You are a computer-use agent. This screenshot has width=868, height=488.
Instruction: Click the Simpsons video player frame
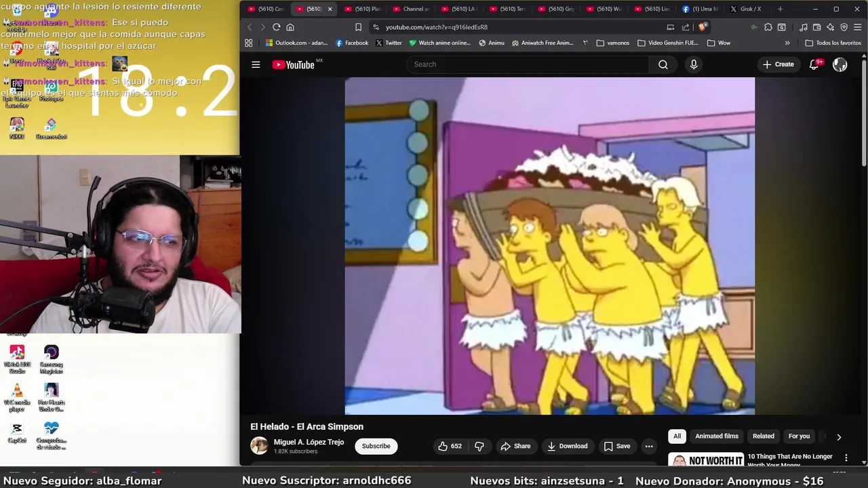pos(549,245)
